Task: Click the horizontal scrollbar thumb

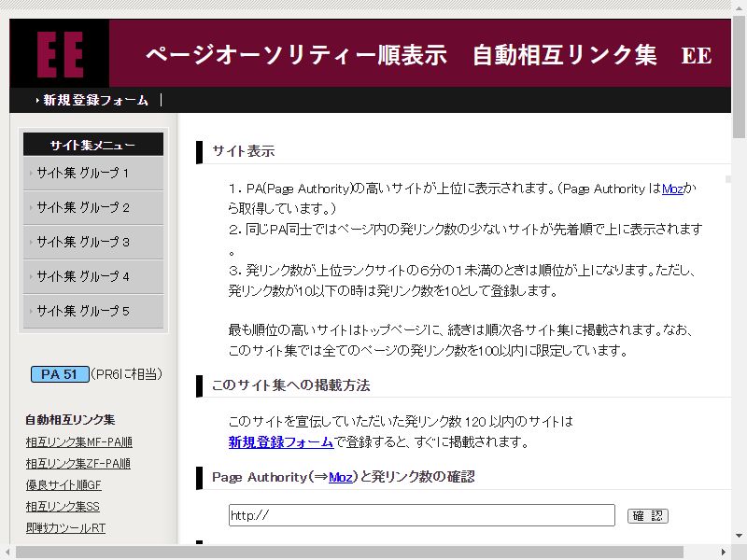Action: (350, 552)
